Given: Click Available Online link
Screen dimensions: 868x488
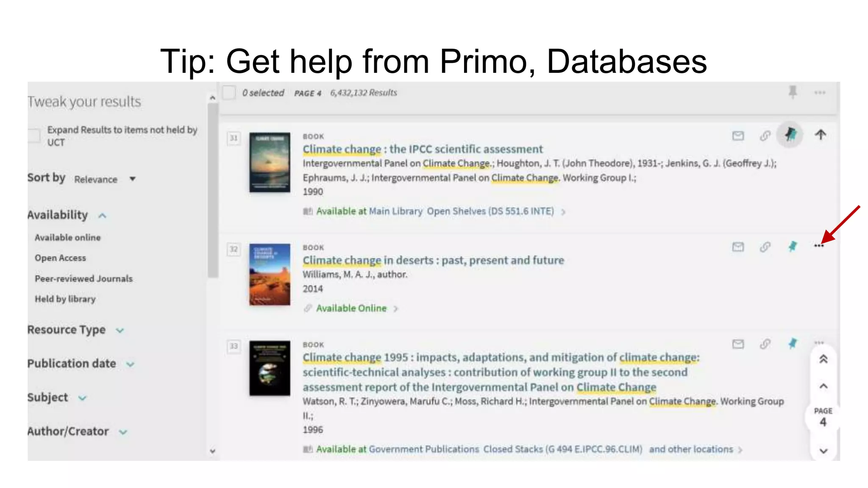Looking at the screenshot, I should click(x=351, y=308).
